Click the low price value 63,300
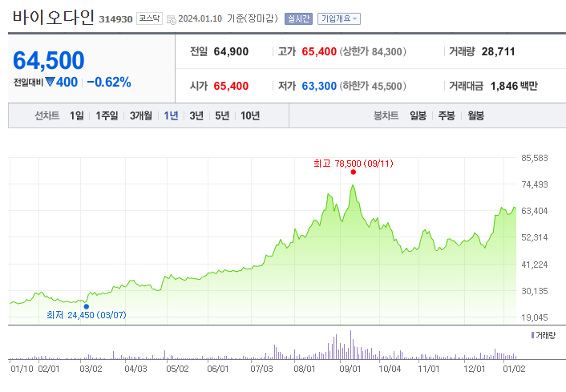This screenshot has width=566, height=392. click(319, 86)
